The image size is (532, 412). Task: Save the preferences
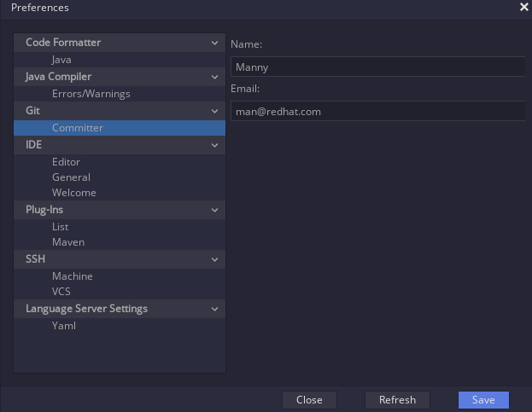click(x=483, y=400)
